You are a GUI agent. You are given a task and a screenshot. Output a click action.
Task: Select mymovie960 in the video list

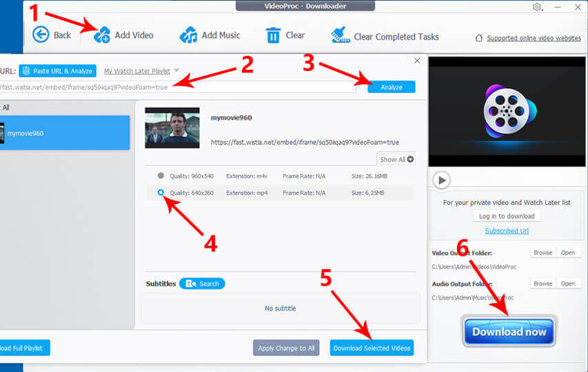(65, 133)
